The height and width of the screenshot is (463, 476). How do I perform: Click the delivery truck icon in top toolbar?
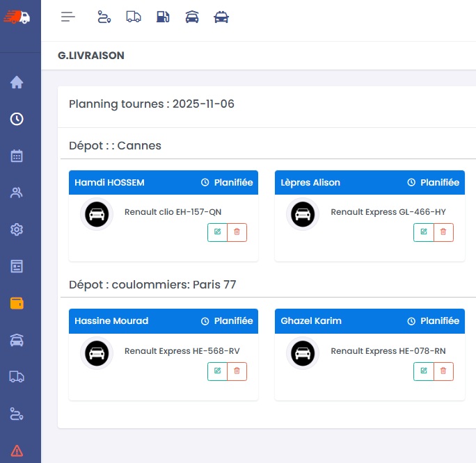coord(134,17)
